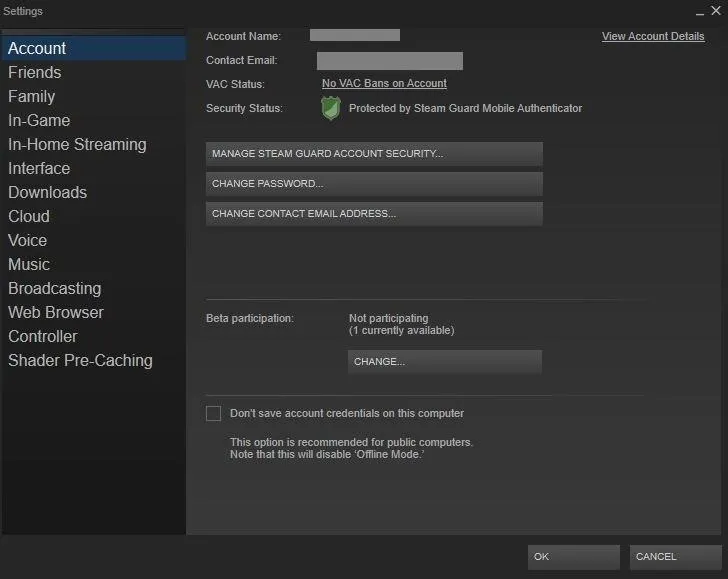Click Change Contact Email Address button

[374, 214]
